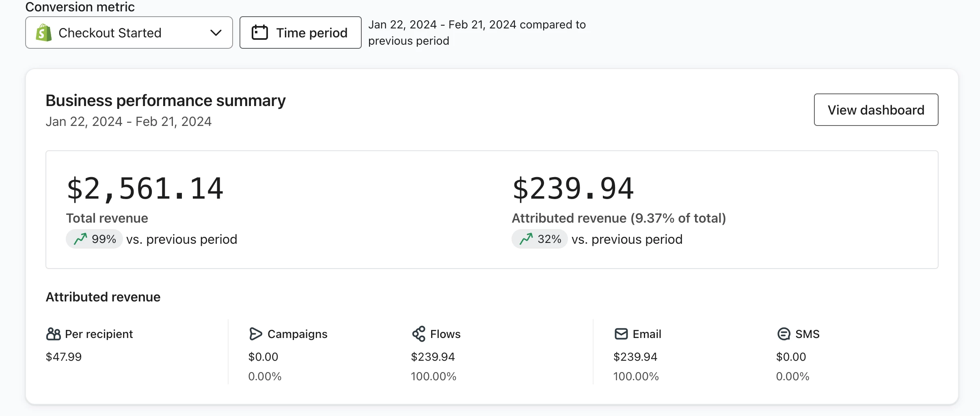The height and width of the screenshot is (416, 980).
Task: Expand the dropdown chevron beside Checkout Started
Action: (x=216, y=32)
